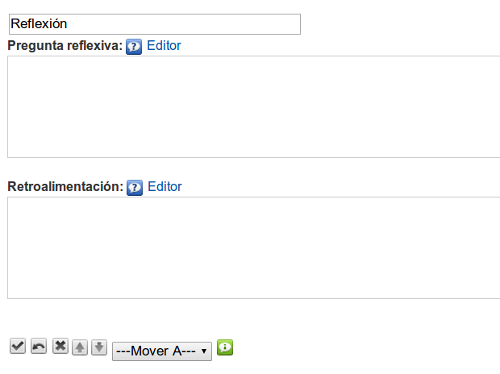Image resolution: width=500 pixels, height=374 pixels.
Task: Click inside the Pregunta reflexiva text area
Action: click(x=254, y=107)
